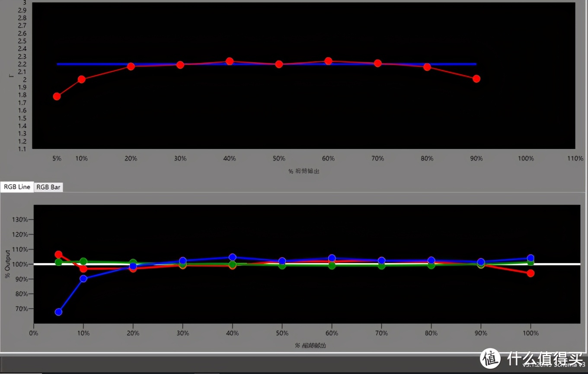Select the gamma data point at 40%
The width and height of the screenshot is (588, 374).
[230, 61]
